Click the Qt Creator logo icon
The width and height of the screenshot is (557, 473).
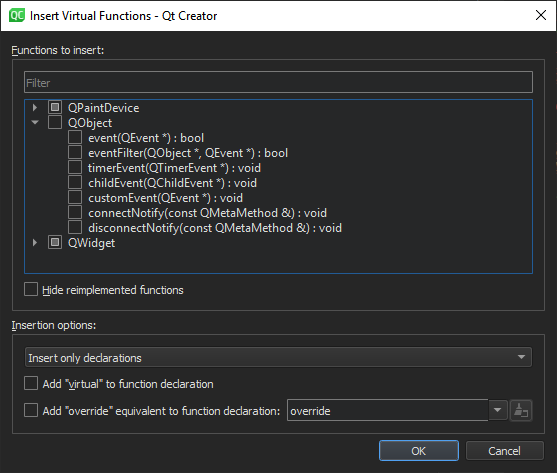pyautogui.click(x=17, y=16)
